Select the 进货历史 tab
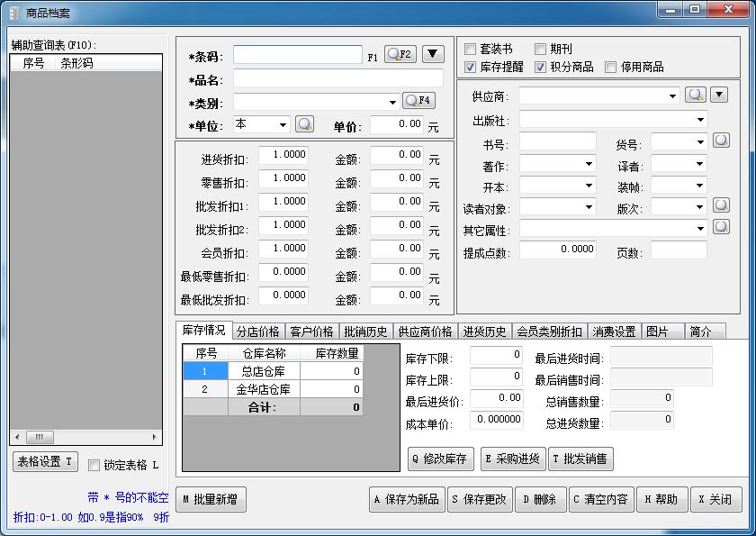The image size is (756, 536). [x=484, y=332]
